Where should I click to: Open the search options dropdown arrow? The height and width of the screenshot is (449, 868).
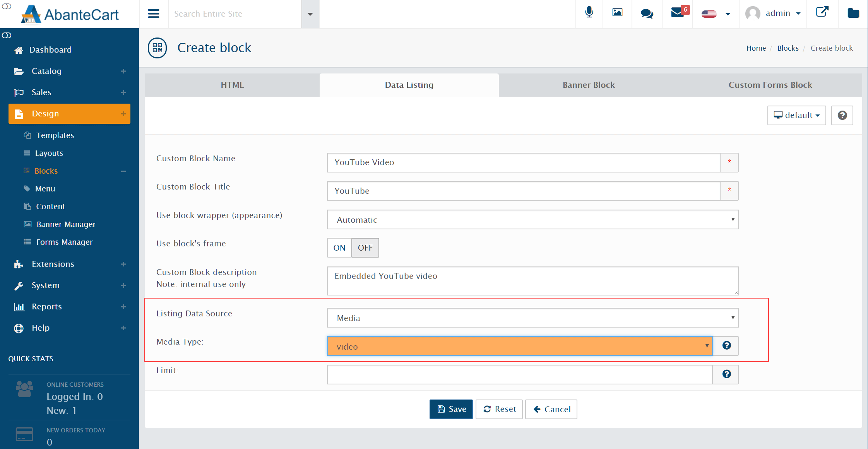pos(310,14)
